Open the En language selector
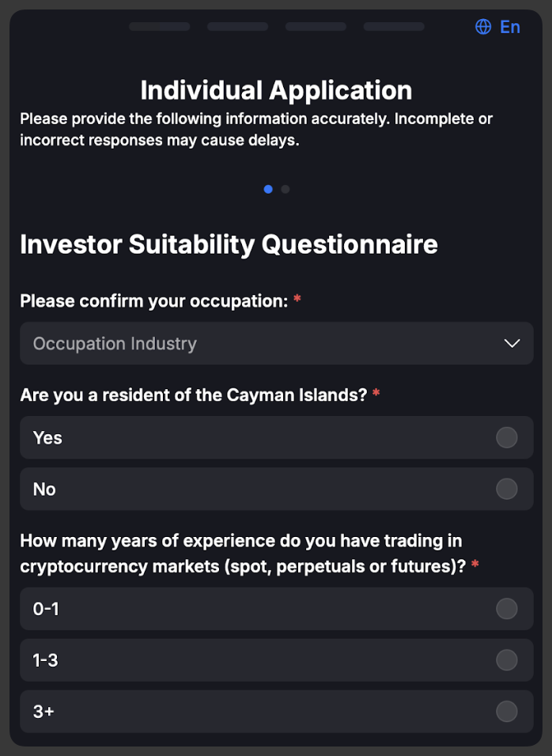Screen dimensions: 552x756 tap(498, 27)
